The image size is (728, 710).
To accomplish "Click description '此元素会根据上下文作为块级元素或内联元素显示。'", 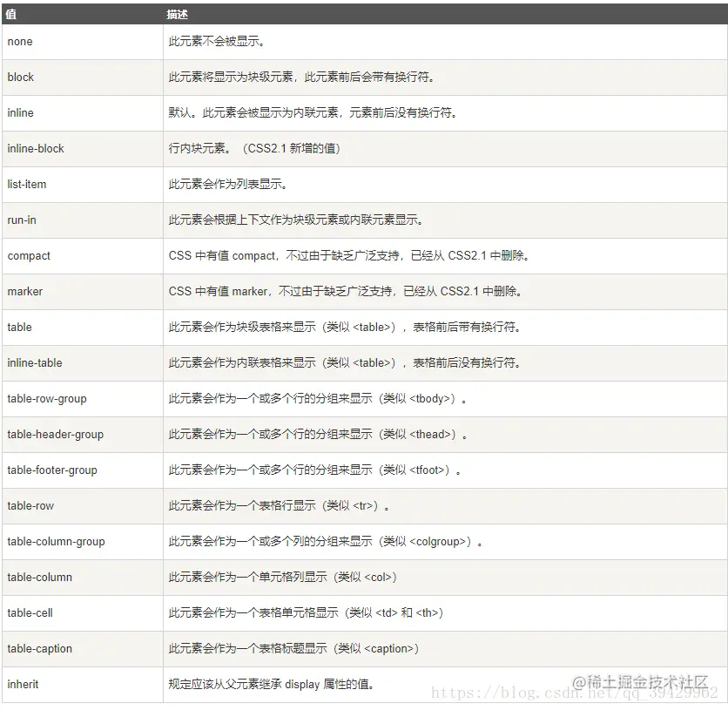I will [x=296, y=220].
